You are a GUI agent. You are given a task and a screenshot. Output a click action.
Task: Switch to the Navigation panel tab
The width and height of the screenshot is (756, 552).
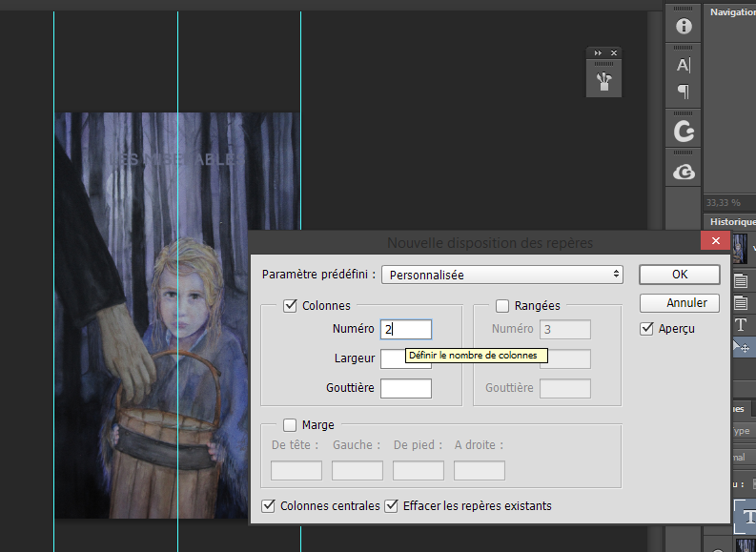733,12
